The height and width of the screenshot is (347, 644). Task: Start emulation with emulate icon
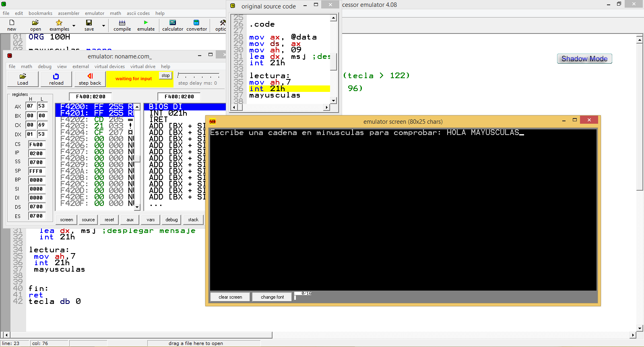146,25
